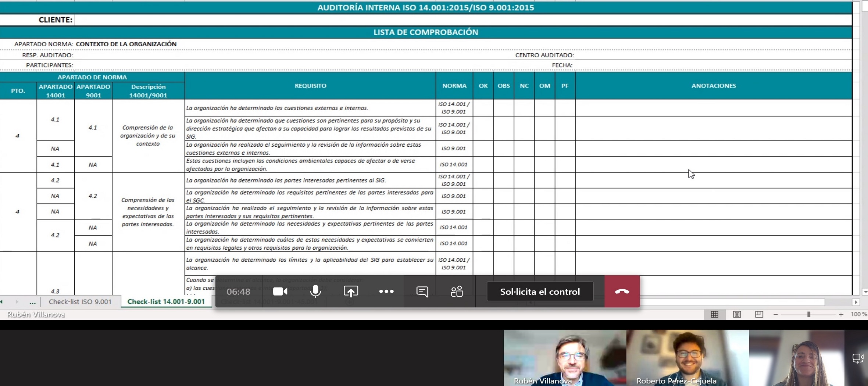
Task: Click RESP. AUDITADO label
Action: point(47,55)
